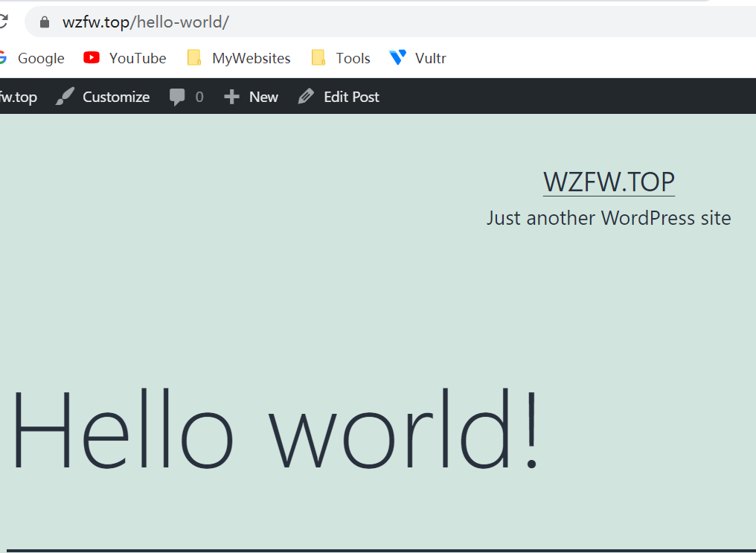756x553 pixels.
Task: Click the Edit Post pencil icon
Action: click(306, 97)
